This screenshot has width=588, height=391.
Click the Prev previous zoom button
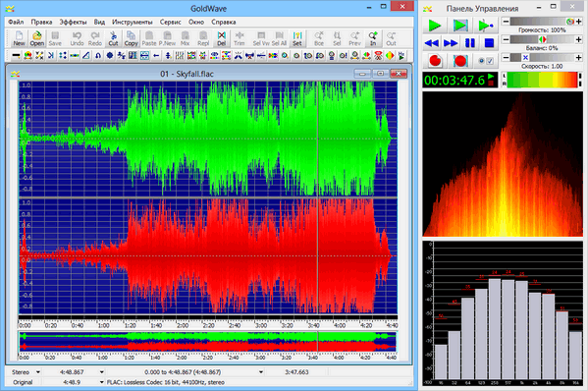point(354,38)
